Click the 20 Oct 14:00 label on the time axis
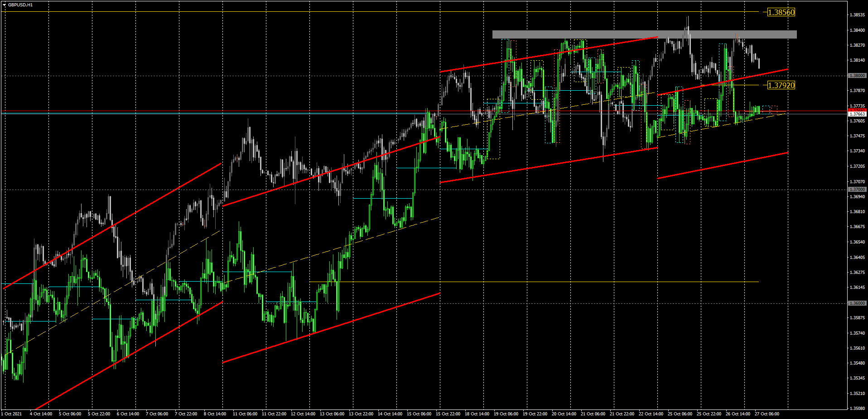The width and height of the screenshot is (868, 419). coord(564,414)
